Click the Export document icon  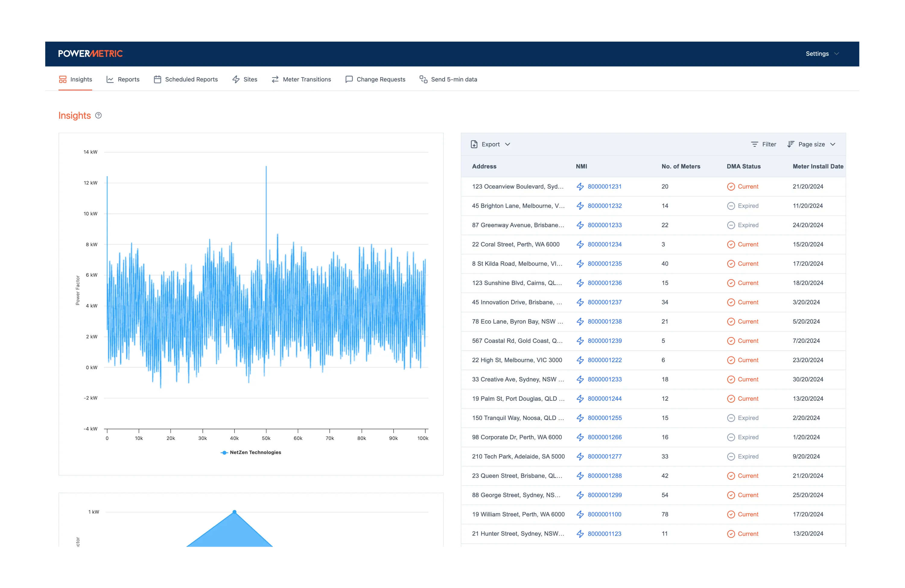[x=474, y=144]
